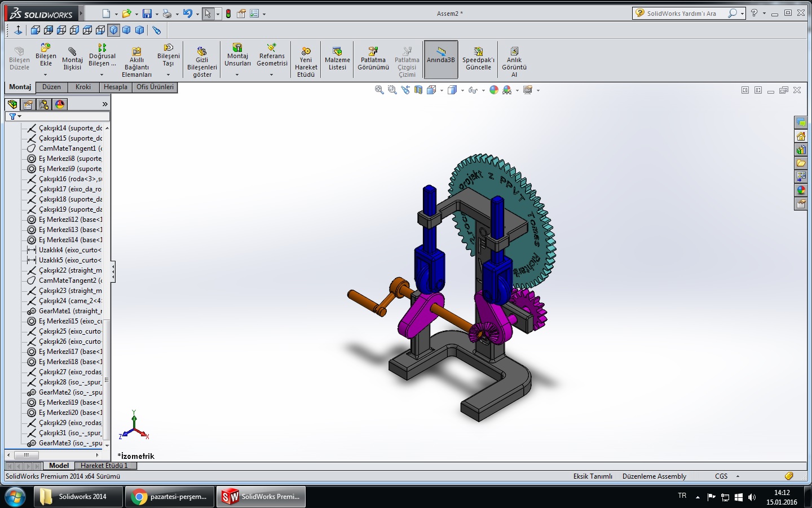This screenshot has width=812, height=508.
Task: Open SolidWorks Resources home icon in task pane
Action: pyautogui.click(x=801, y=136)
